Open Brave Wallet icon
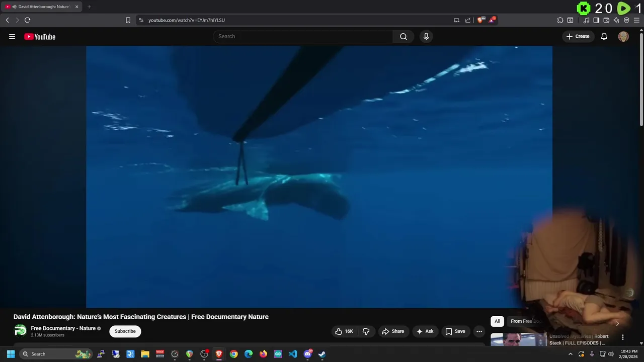 606,20
